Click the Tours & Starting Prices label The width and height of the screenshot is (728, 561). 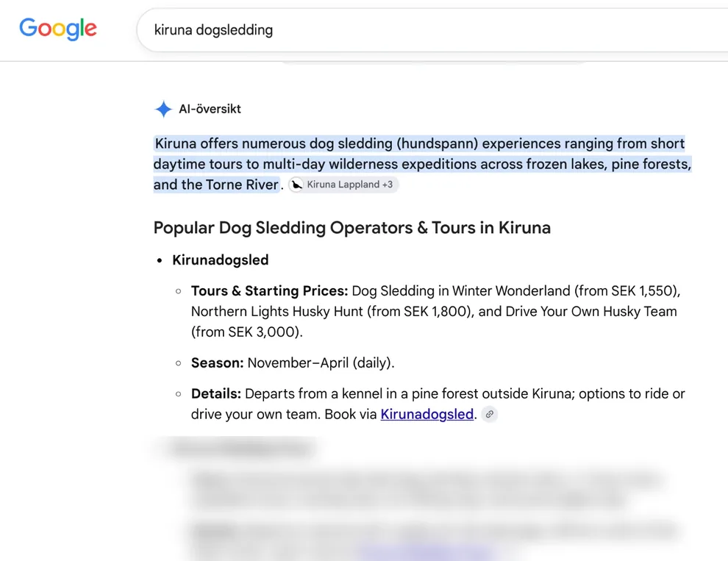(x=269, y=290)
